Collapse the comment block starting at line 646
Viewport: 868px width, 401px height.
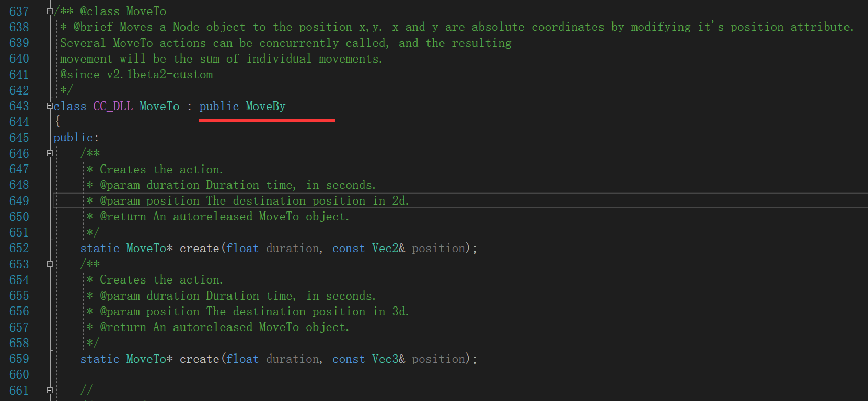[x=50, y=154]
